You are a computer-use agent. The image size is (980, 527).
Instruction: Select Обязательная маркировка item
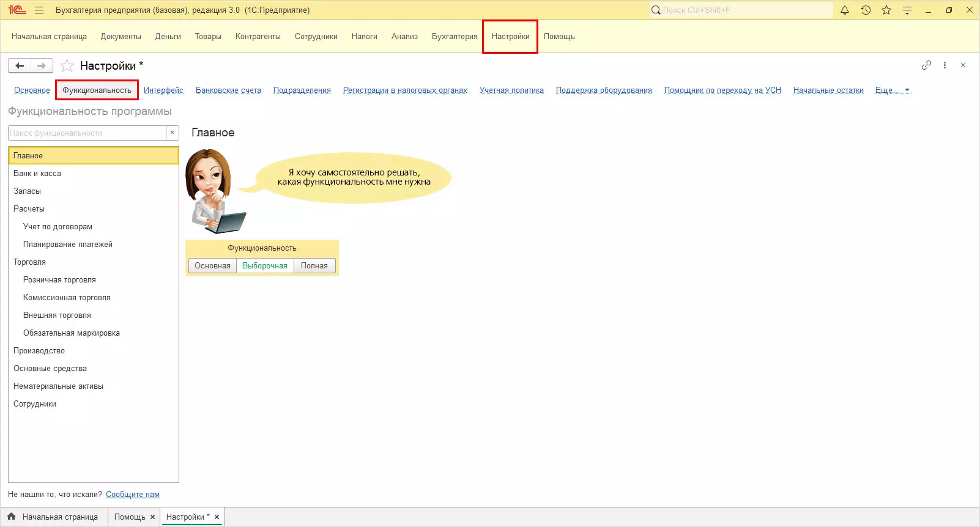click(94, 333)
